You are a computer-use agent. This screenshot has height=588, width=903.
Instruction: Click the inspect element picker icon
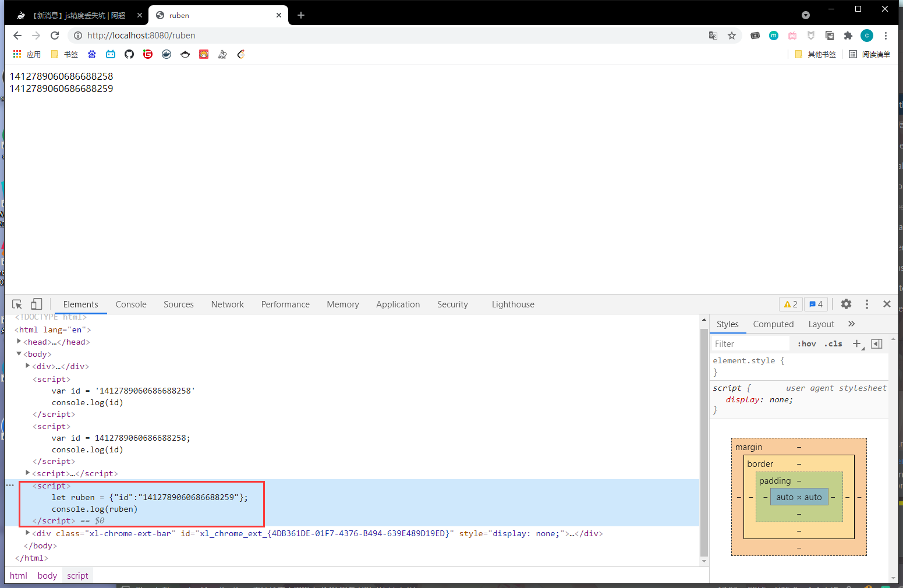(x=17, y=304)
